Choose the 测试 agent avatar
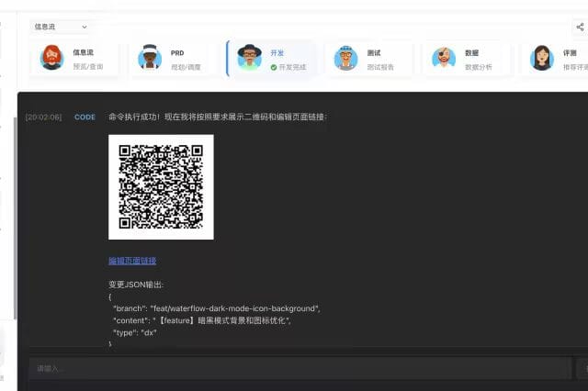588x391 pixels. (x=345, y=59)
